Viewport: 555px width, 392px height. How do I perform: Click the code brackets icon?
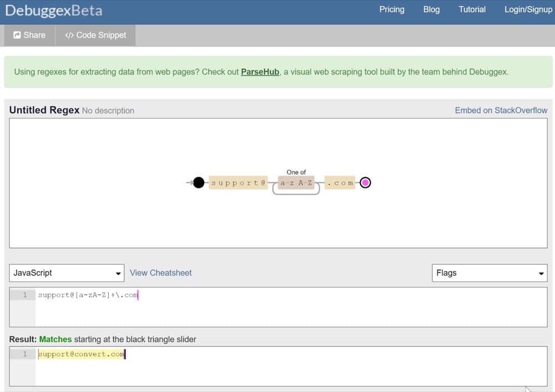click(x=69, y=35)
